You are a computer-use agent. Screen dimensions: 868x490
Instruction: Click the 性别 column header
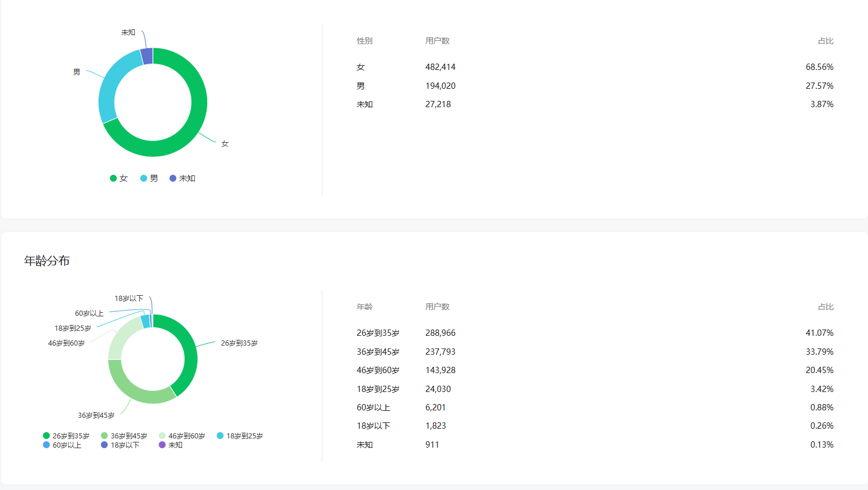pyautogui.click(x=365, y=41)
